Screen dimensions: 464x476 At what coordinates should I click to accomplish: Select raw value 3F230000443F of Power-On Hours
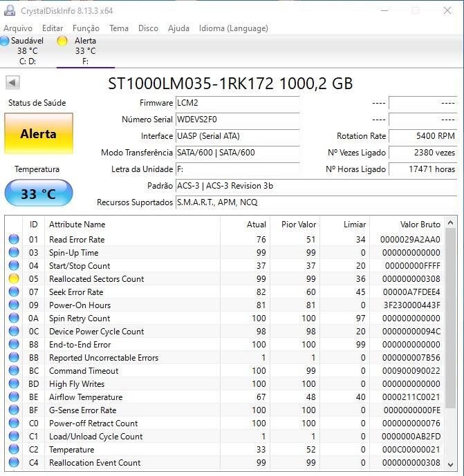pos(412,305)
